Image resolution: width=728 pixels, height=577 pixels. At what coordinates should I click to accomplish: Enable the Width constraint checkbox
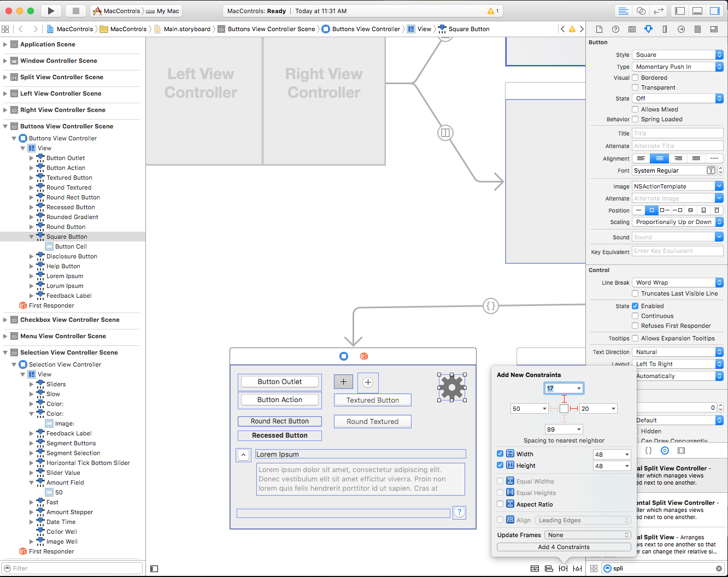[500, 454]
